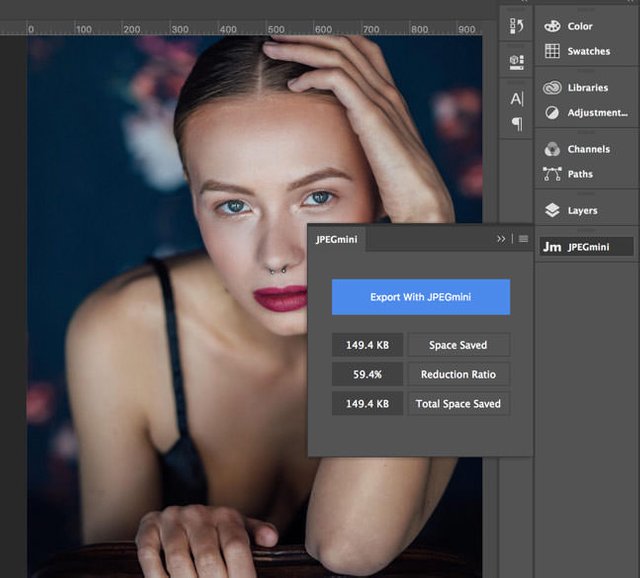
Task: Open the Character panel icon
Action: (516, 99)
